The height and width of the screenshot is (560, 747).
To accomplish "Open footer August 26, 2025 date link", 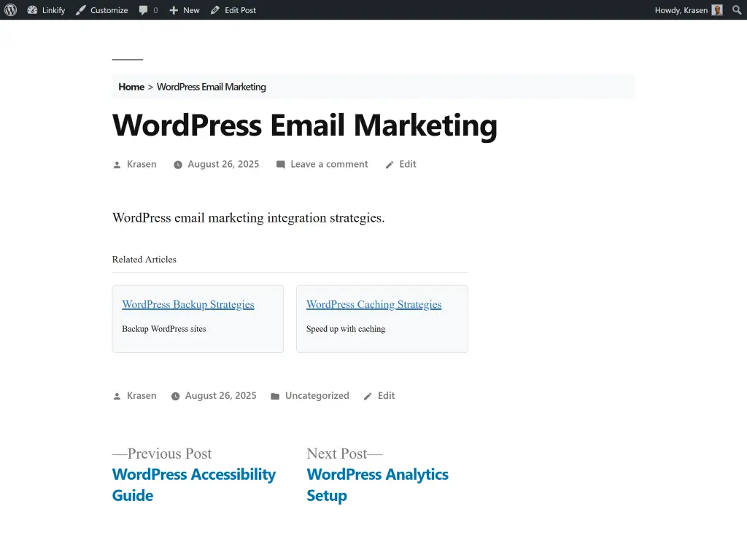I will coord(220,396).
